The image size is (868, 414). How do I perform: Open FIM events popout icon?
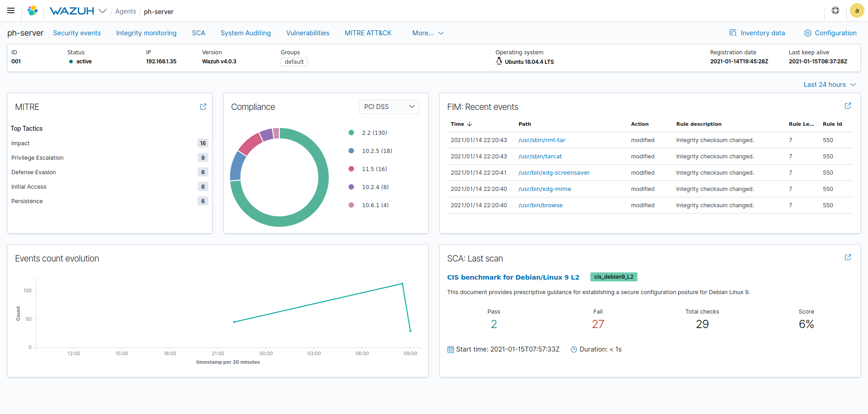tap(848, 106)
